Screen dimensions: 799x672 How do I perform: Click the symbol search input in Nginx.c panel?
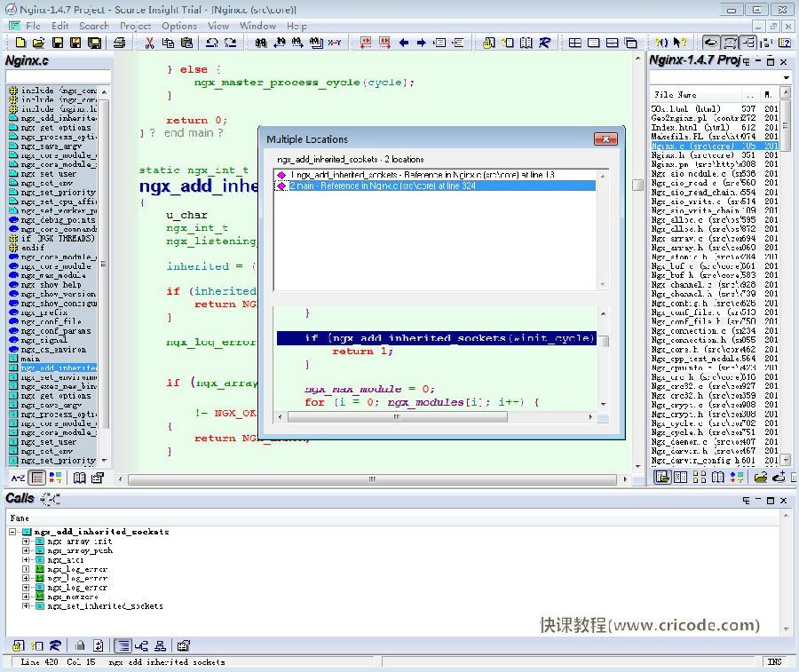pyautogui.click(x=58, y=77)
